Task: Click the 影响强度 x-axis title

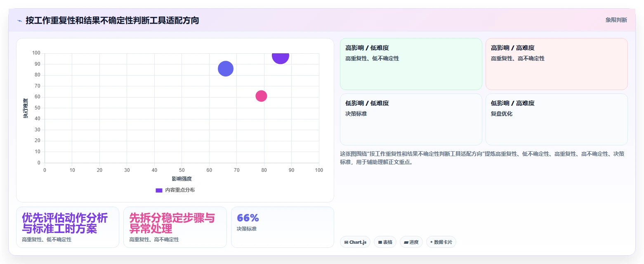Action: pyautogui.click(x=182, y=179)
